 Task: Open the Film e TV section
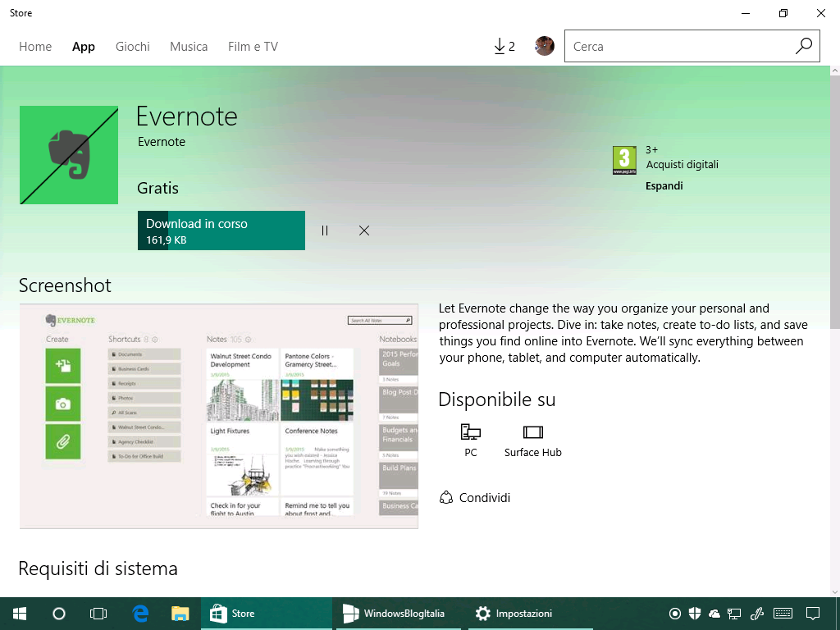click(253, 47)
